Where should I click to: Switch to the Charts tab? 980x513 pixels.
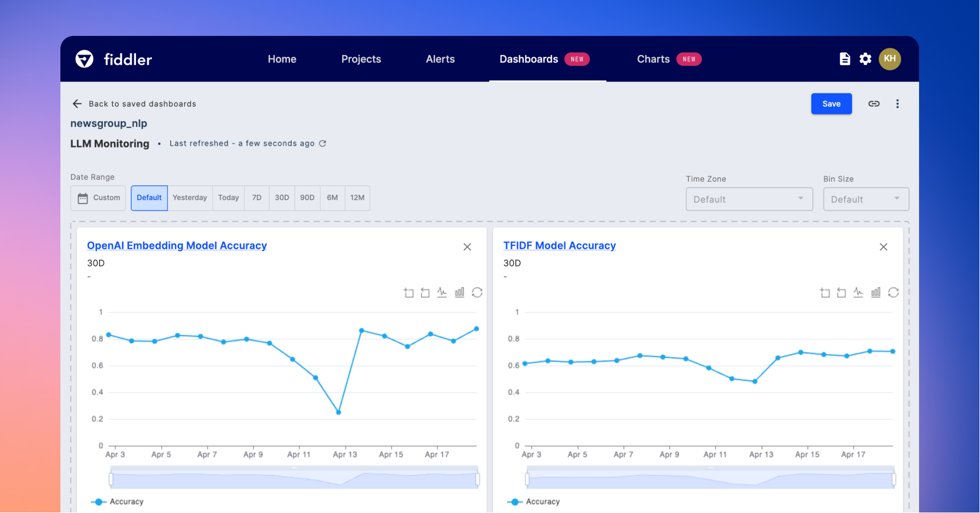pyautogui.click(x=653, y=59)
